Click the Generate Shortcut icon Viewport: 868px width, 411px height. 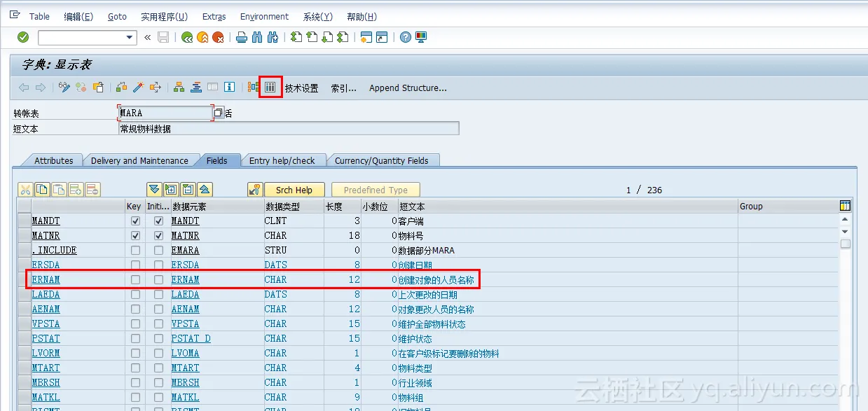[x=382, y=37]
